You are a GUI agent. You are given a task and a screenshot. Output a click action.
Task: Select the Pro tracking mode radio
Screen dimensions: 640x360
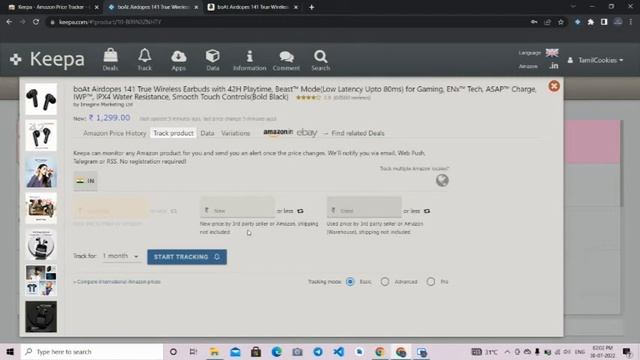(x=431, y=282)
